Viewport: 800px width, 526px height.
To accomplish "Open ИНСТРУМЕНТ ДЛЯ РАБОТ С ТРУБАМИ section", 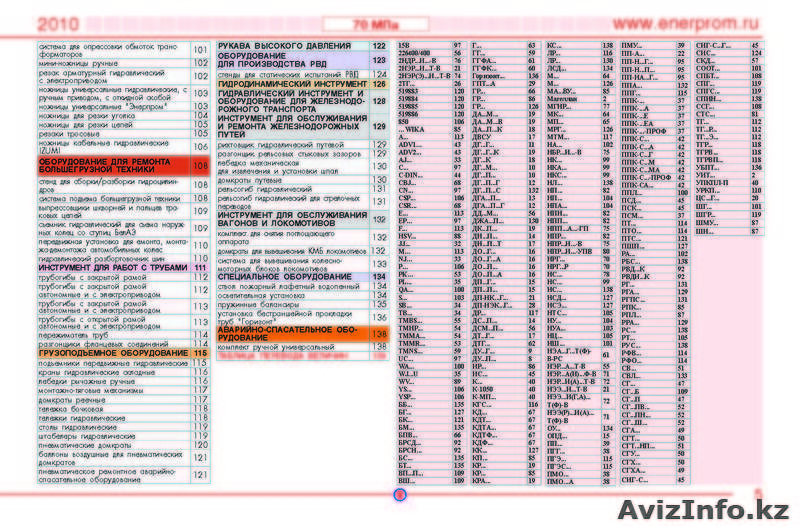I will [110, 268].
